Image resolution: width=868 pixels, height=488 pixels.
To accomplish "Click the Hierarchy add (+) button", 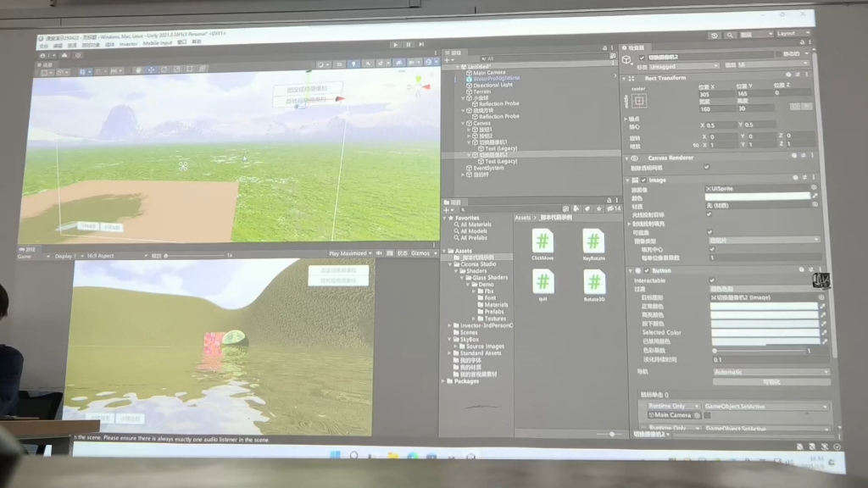I will (448, 60).
